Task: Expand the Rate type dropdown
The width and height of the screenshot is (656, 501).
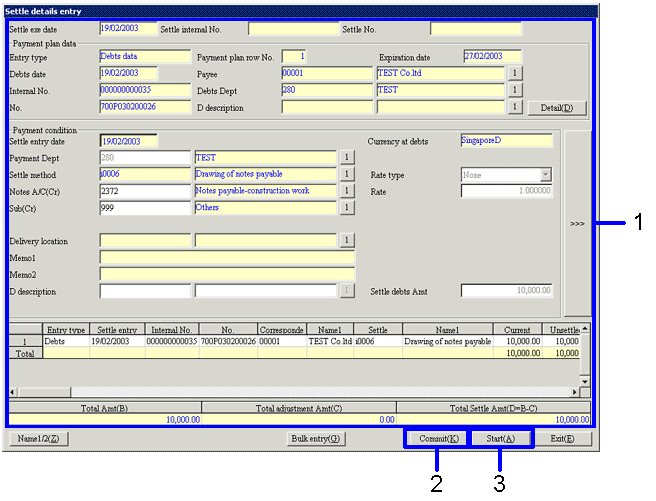Action: pyautogui.click(x=545, y=175)
